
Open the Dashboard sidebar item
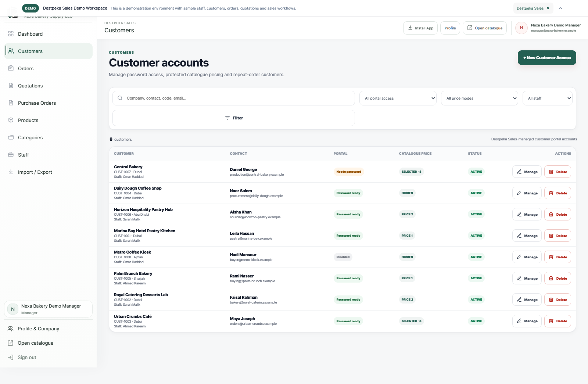point(48,34)
